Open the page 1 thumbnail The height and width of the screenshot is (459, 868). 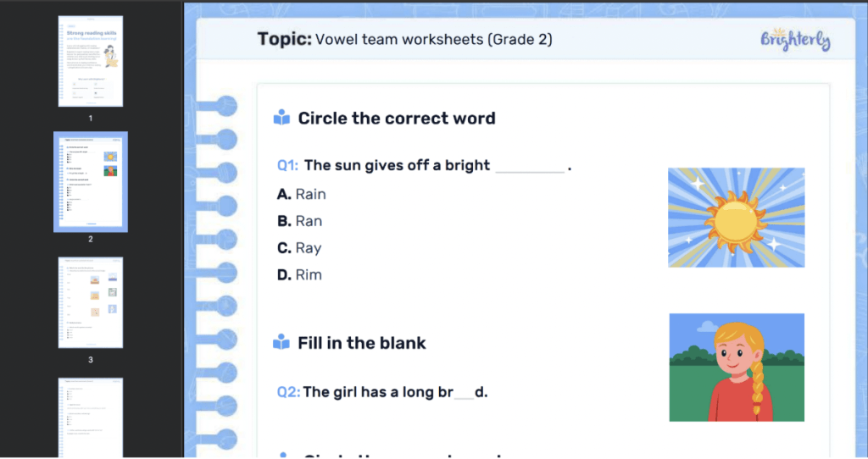pos(91,61)
